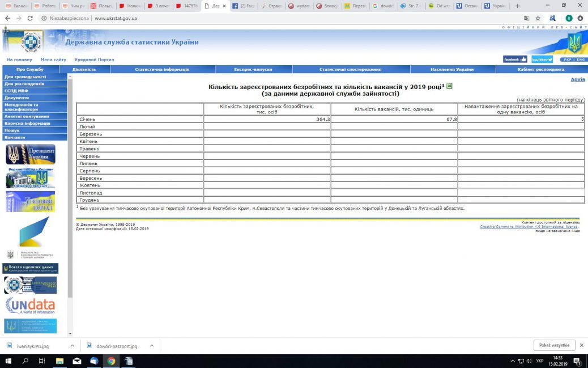Open the Twitter page button
Image resolution: width=588 pixels, height=368 pixels.
[x=542, y=59]
